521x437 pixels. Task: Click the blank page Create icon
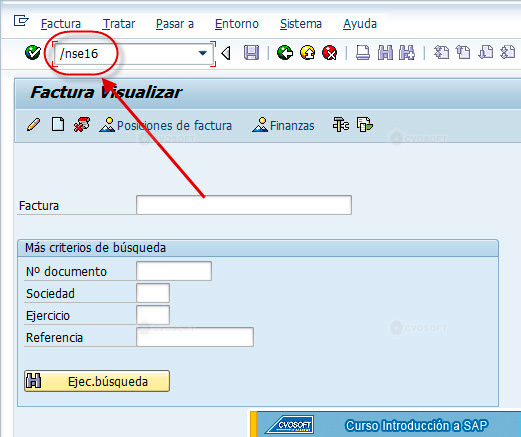(58, 124)
